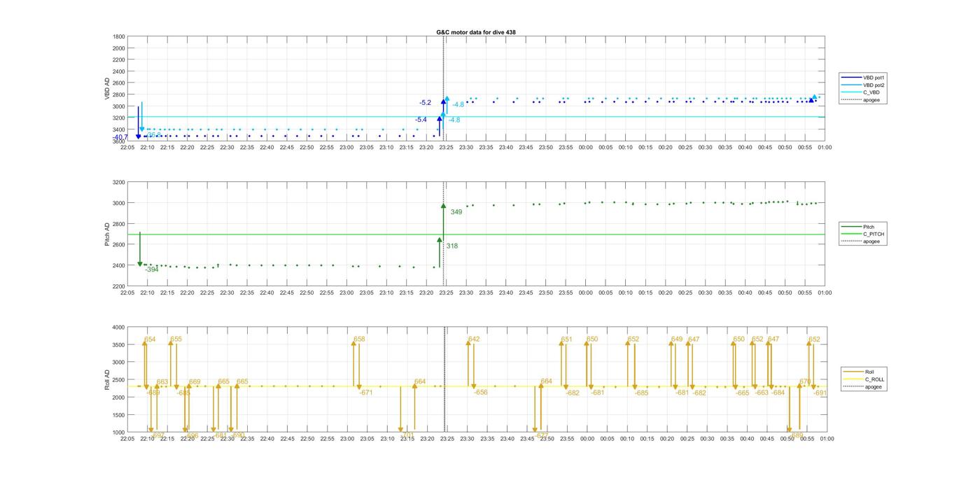Click the '-677' roll data label
Image resolution: width=980 pixels, height=485 pixels.
click(x=542, y=435)
